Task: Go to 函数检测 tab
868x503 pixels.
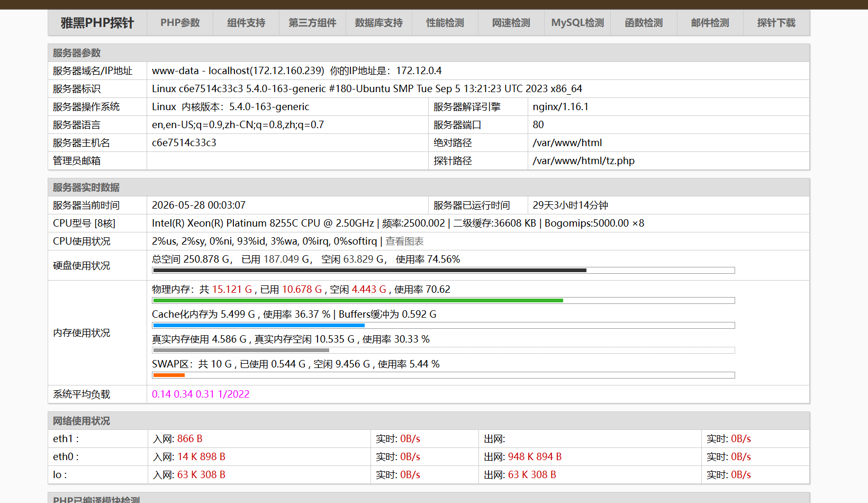Action: pyautogui.click(x=644, y=23)
